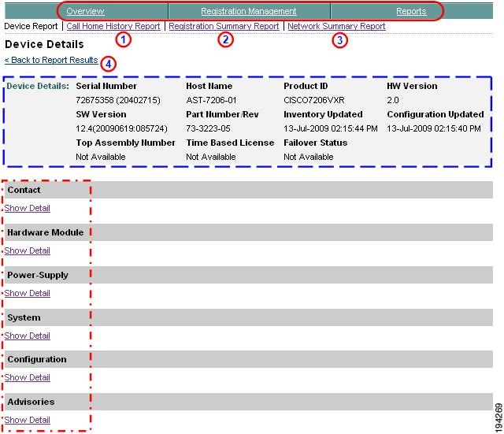The width and height of the screenshot is (504, 434).
Task: Select Device Report sub-tab
Action: tap(31, 26)
